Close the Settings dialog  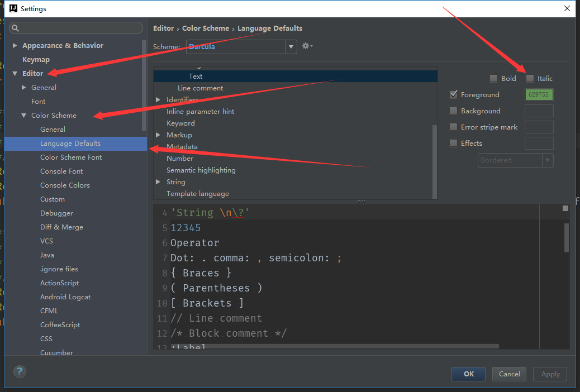click(567, 8)
